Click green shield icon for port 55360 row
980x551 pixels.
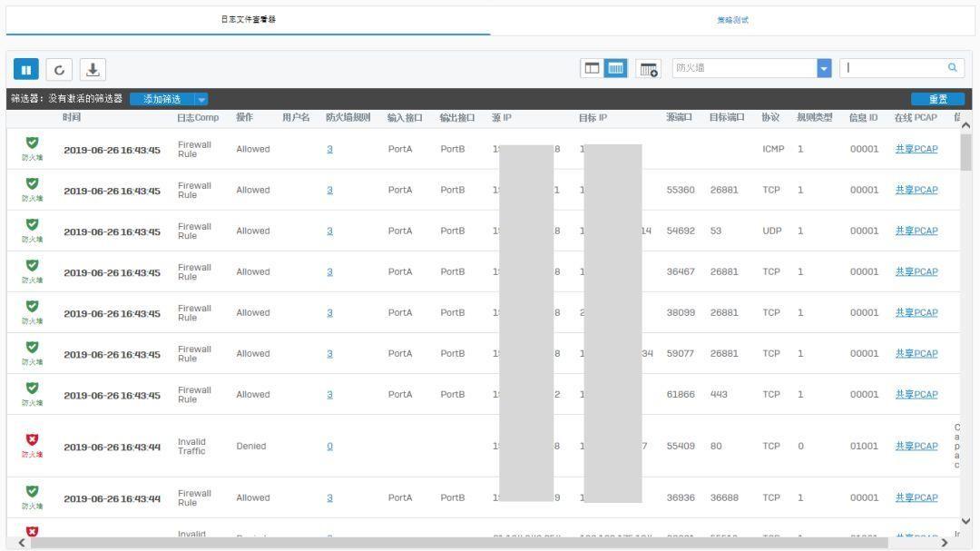click(33, 184)
